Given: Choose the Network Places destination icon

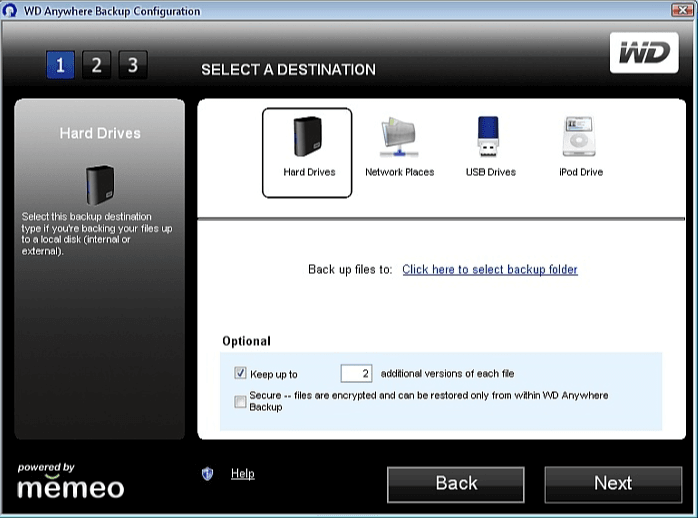Looking at the screenshot, I should tap(399, 138).
